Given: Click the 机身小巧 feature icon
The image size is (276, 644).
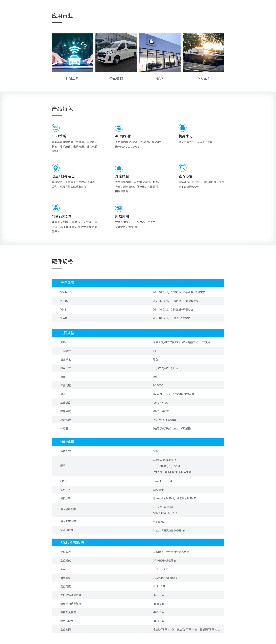Looking at the screenshot, I should pyautogui.click(x=183, y=127).
